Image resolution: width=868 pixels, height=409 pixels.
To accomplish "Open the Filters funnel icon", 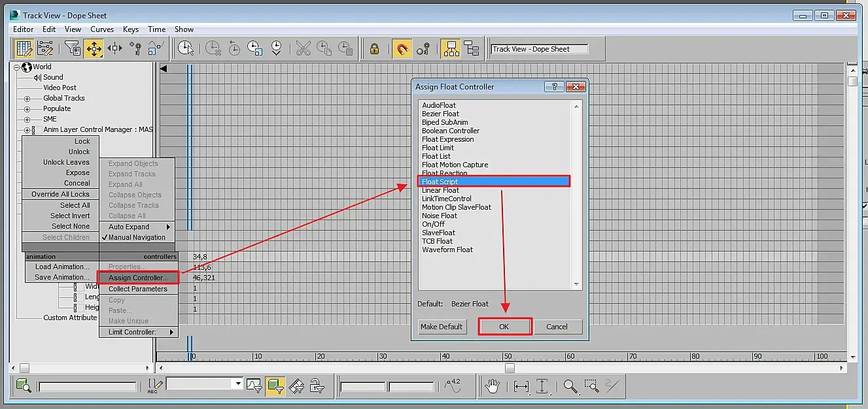I will click(x=72, y=48).
